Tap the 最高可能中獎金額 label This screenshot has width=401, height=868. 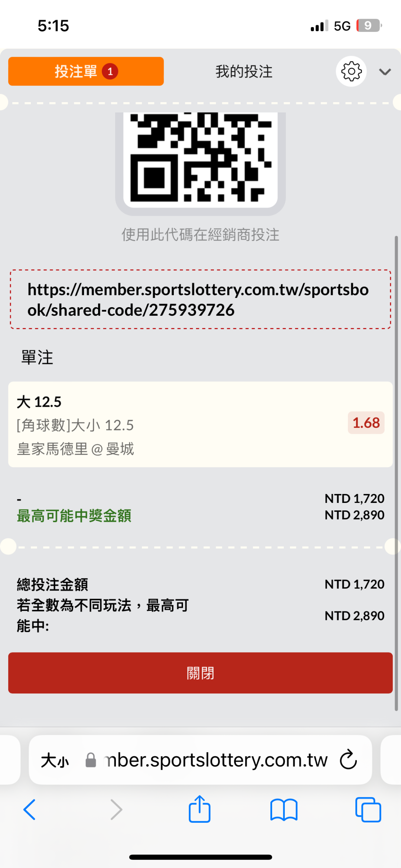click(74, 516)
